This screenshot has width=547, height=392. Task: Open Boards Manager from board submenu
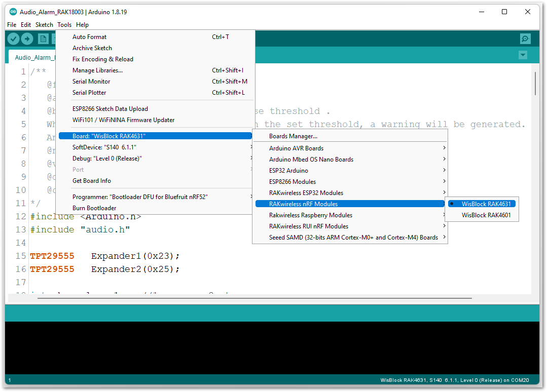coord(293,136)
